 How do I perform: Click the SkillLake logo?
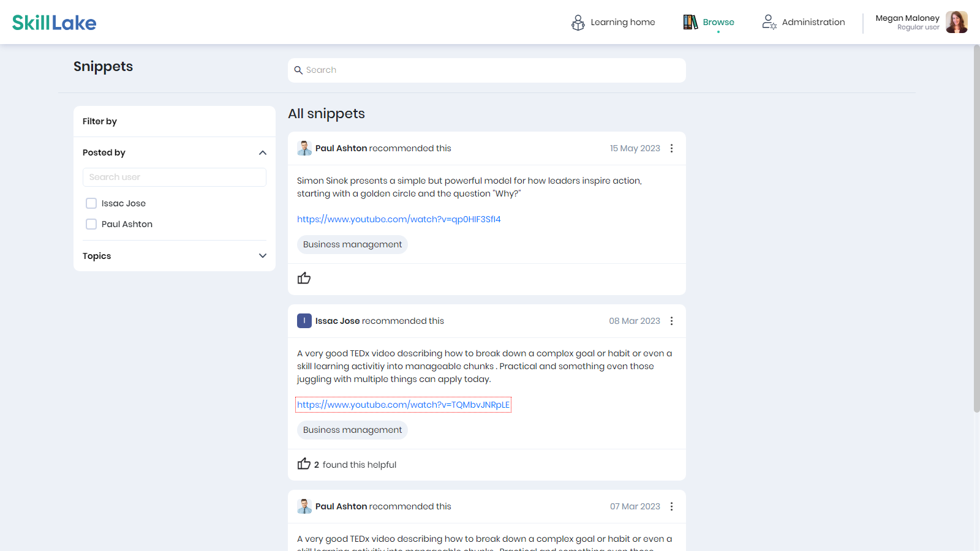pyautogui.click(x=55, y=23)
